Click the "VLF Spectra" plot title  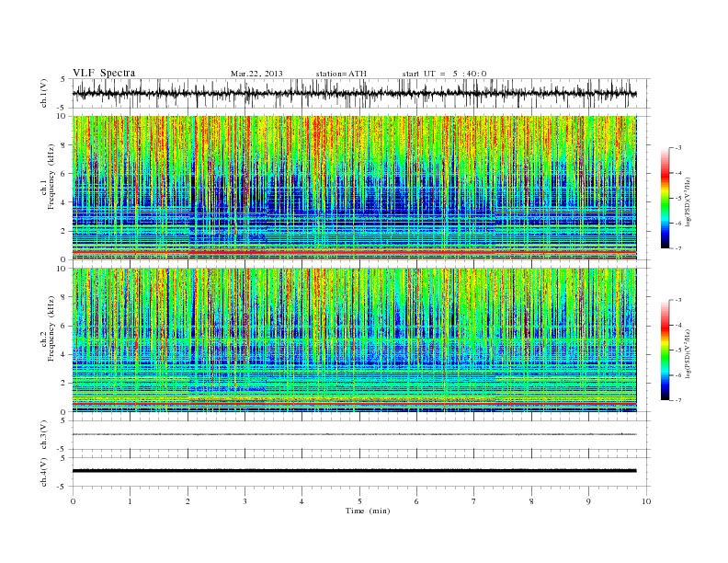tap(104, 73)
